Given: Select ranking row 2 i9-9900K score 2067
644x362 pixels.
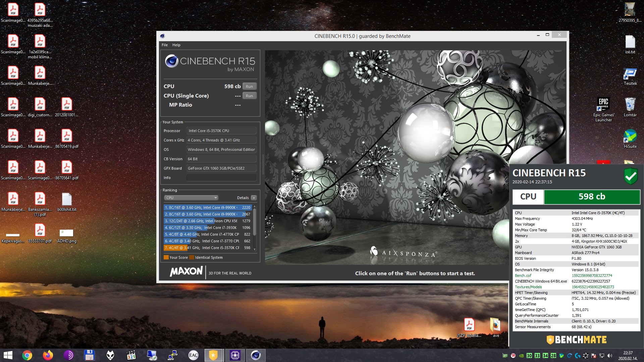Looking at the screenshot, I should click(x=208, y=214).
